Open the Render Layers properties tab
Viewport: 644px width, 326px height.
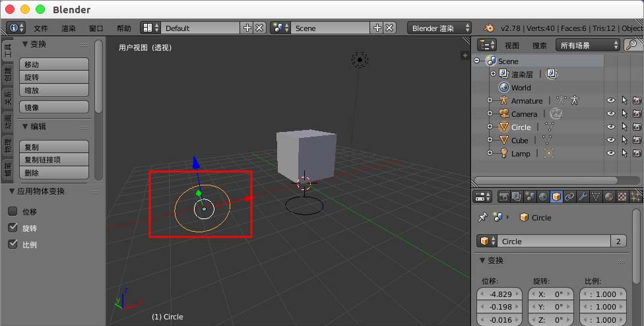(x=517, y=197)
